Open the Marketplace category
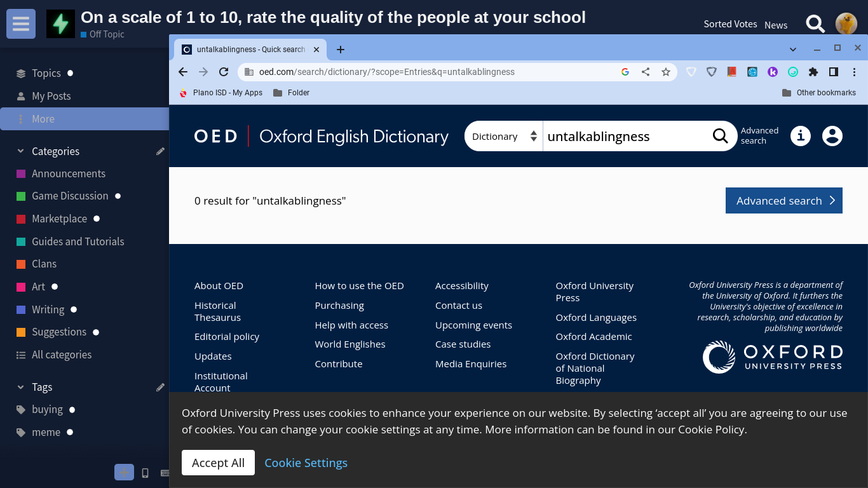The height and width of the screenshot is (488, 868). coord(59,219)
